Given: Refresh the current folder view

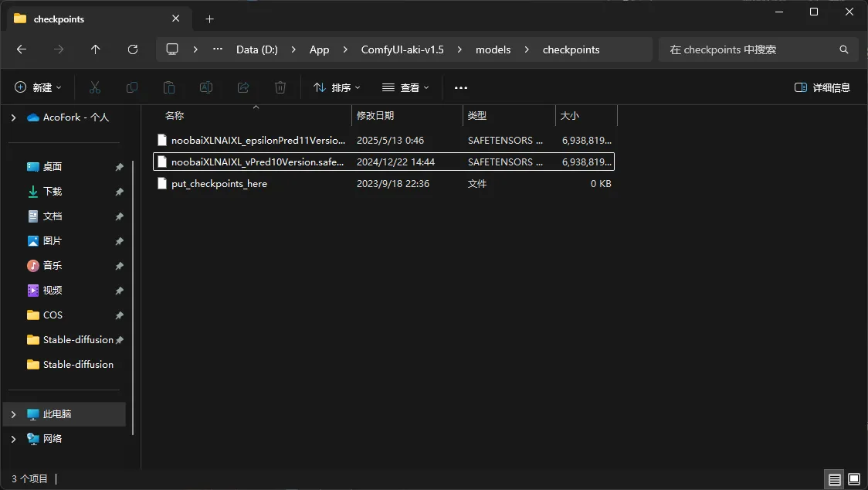Looking at the screenshot, I should [133, 49].
